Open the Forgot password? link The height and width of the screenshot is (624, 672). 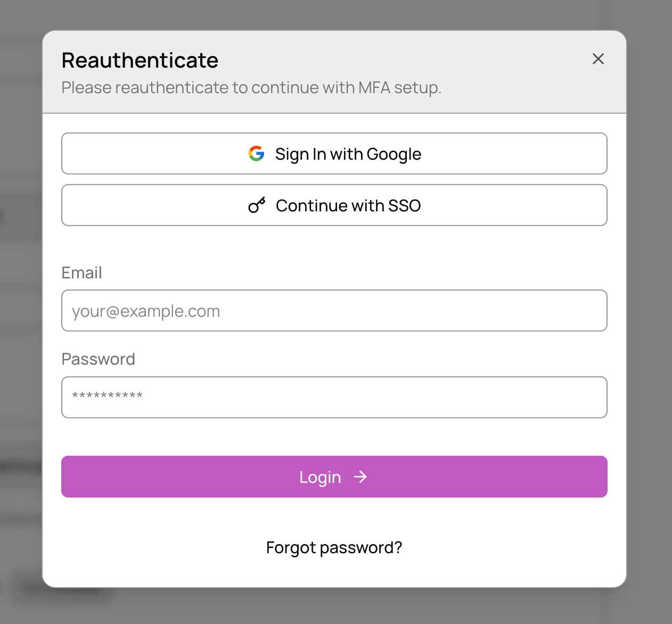click(334, 547)
